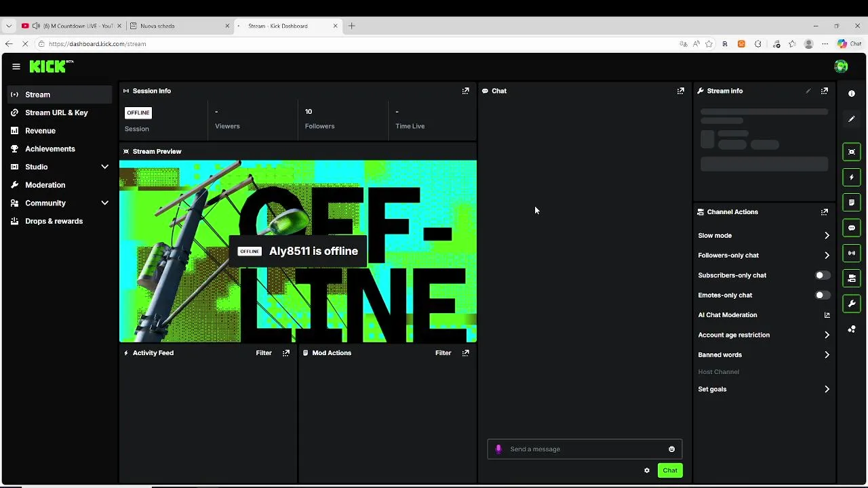This screenshot has width=868, height=488.
Task: Click the browser address bar URL
Action: coord(97,44)
